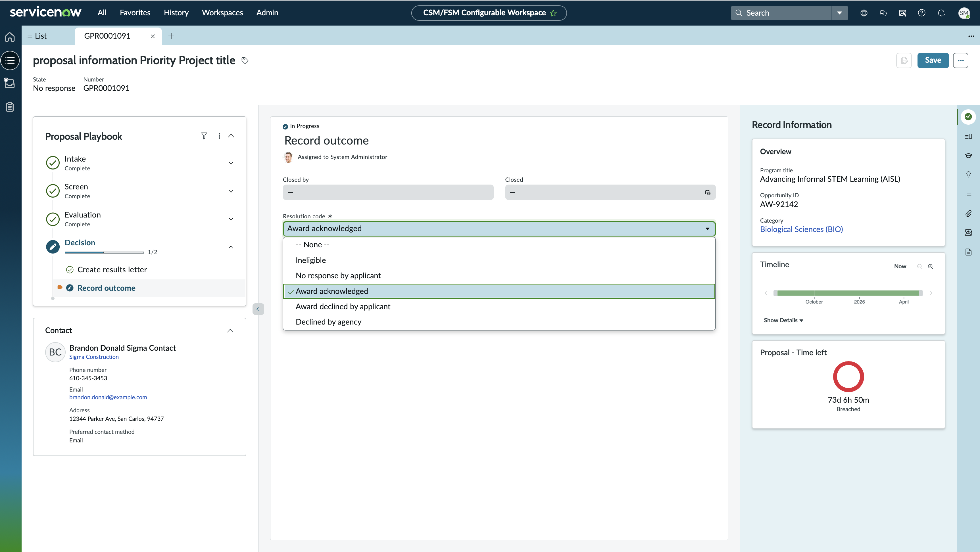Open the list details icon in right rail
This screenshot has width=980, height=552.
tap(968, 194)
